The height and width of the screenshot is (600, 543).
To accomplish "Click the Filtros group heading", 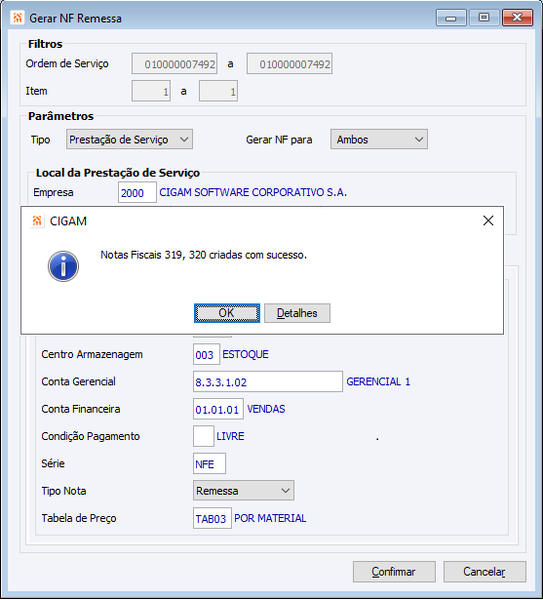I will coord(45,44).
